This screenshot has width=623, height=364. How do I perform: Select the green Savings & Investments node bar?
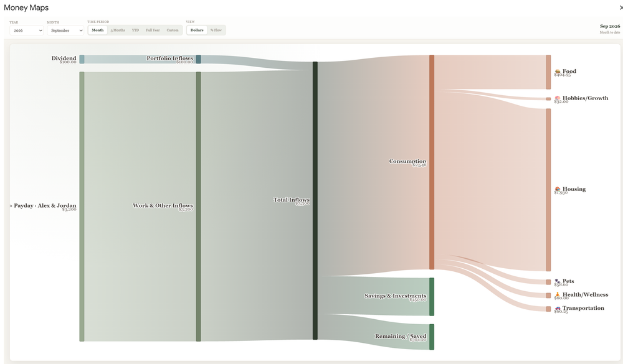(x=432, y=297)
